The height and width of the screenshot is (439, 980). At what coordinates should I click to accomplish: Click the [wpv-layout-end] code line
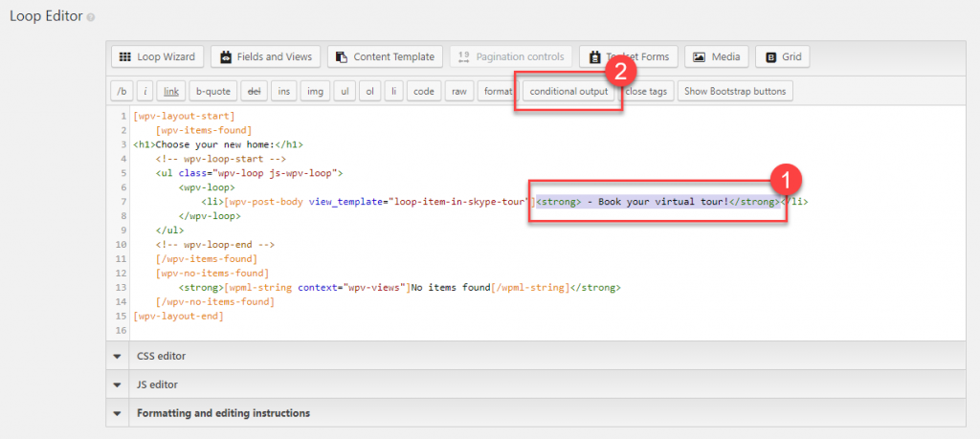coord(178,317)
